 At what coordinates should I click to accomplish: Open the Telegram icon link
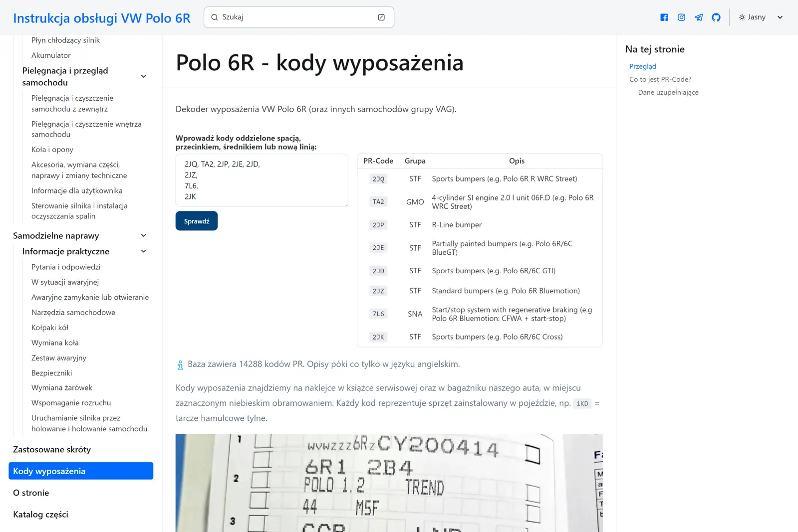pos(699,17)
